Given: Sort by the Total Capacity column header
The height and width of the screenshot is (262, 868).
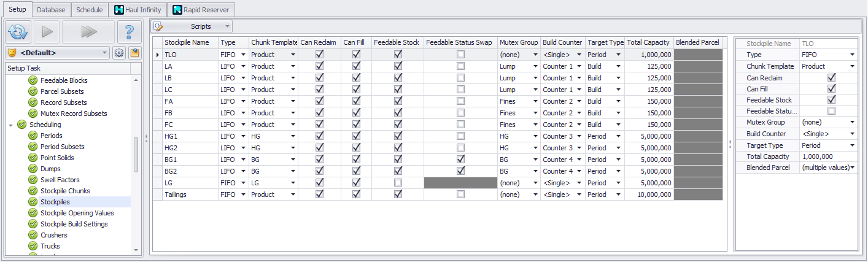Looking at the screenshot, I should 648,42.
